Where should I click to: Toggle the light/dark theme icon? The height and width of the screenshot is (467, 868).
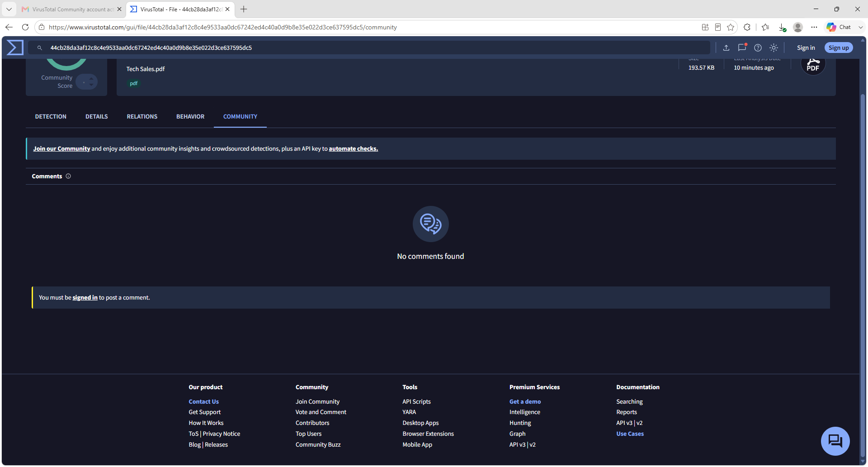coord(774,48)
